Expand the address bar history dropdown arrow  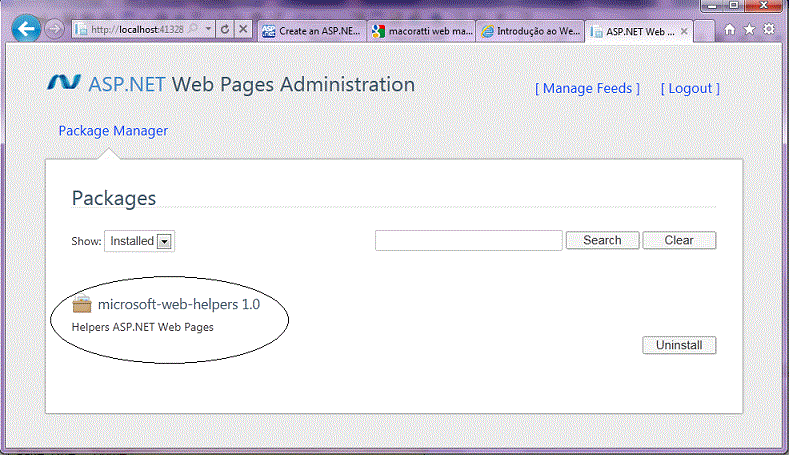[208, 29]
